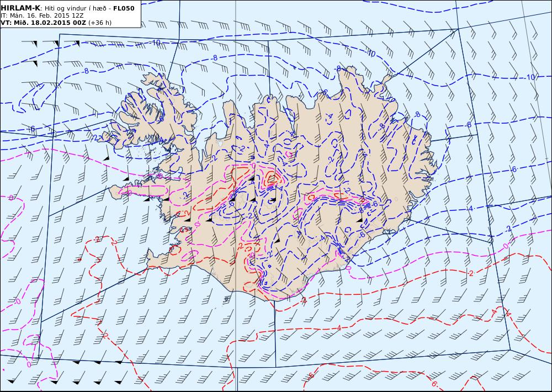The width and height of the screenshot is (552, 392).
Task: Select the 'Hiti og vindur í hæð' title text
Action: click(75, 8)
